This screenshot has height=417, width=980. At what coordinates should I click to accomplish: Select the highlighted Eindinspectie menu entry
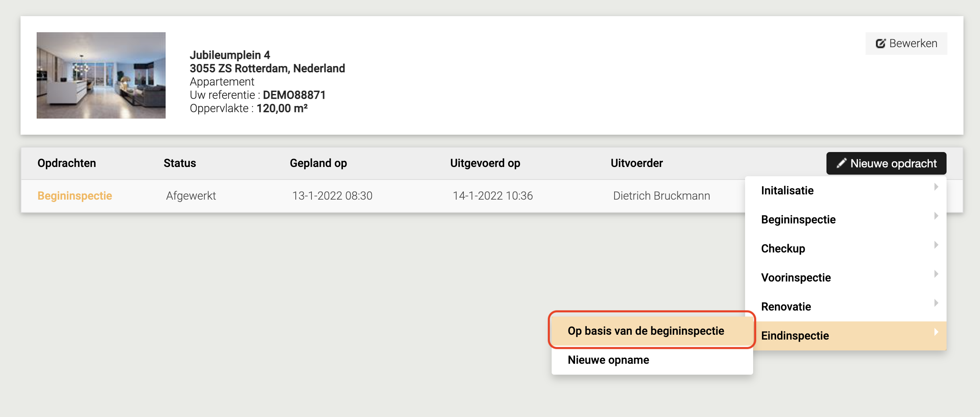(x=795, y=336)
